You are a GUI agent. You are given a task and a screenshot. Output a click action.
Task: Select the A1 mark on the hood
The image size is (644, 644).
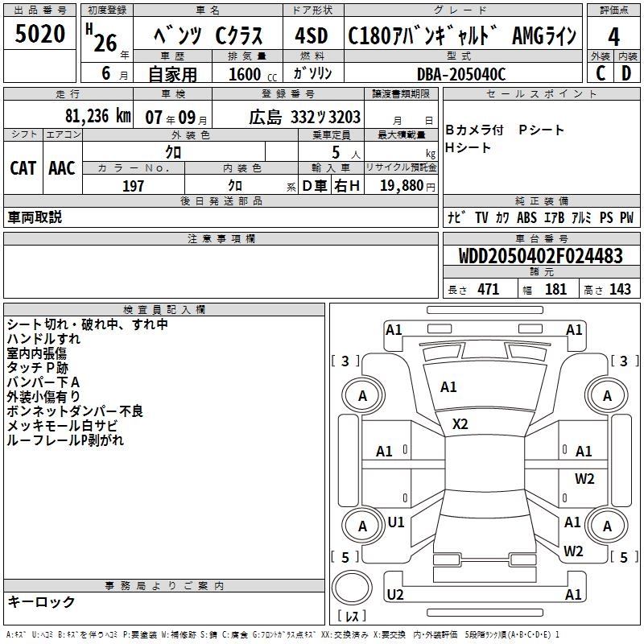[x=448, y=387]
